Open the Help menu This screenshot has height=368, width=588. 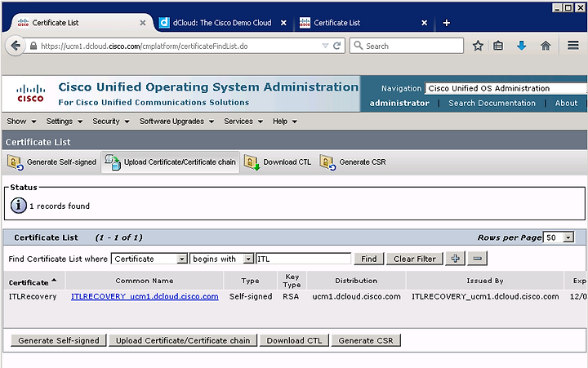tap(285, 122)
